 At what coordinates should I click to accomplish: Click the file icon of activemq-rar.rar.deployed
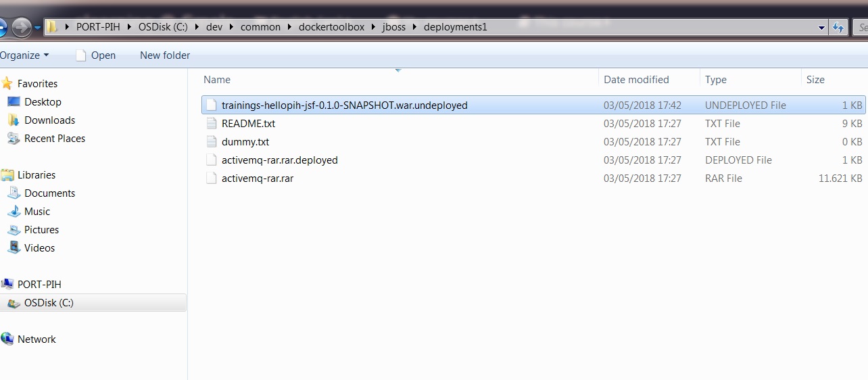tap(211, 160)
